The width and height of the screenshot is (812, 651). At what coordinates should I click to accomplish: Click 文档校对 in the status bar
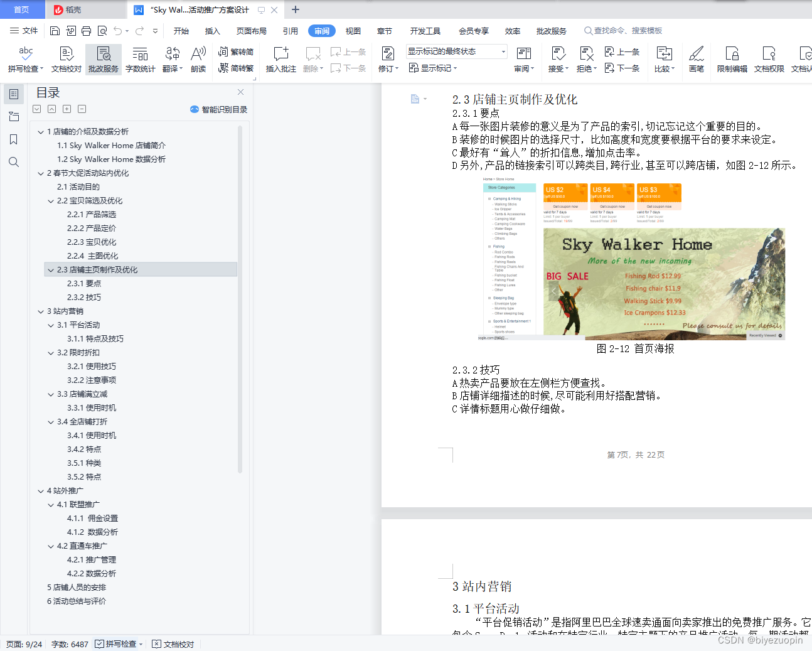click(173, 644)
